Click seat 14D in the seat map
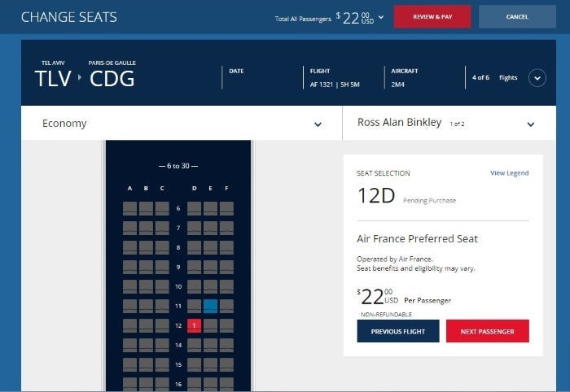This screenshot has height=392, width=570. (x=194, y=345)
